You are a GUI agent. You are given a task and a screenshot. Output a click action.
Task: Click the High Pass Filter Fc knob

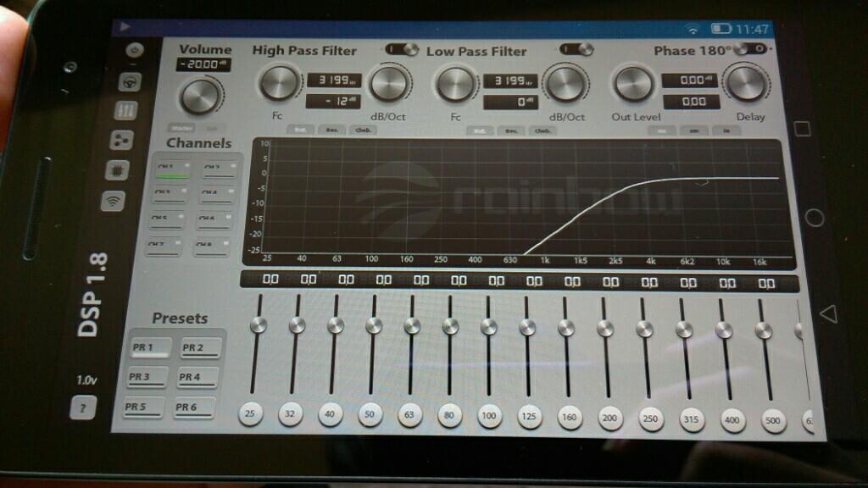(x=279, y=83)
